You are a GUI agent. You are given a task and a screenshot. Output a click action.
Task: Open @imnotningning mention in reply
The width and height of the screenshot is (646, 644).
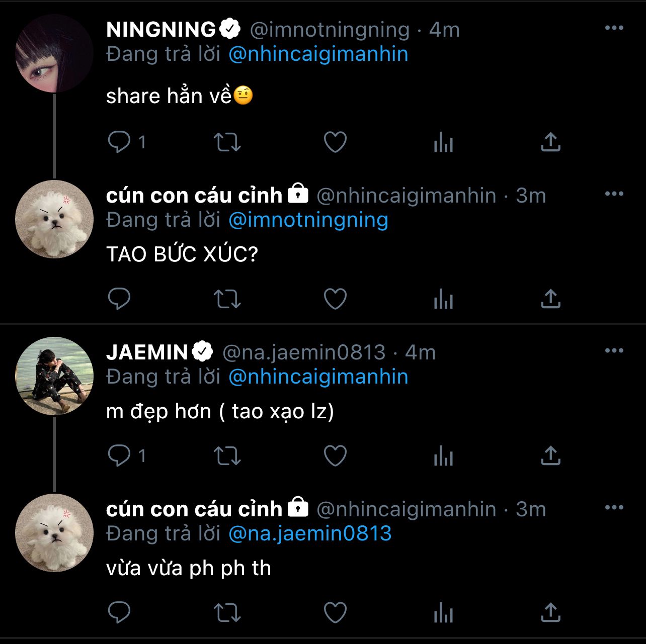click(308, 220)
